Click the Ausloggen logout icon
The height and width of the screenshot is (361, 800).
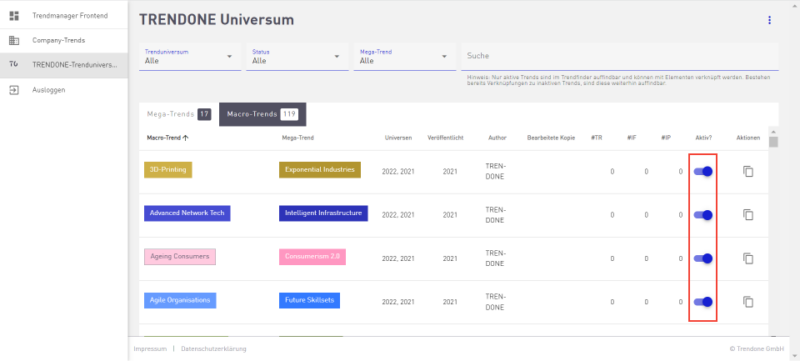[x=14, y=90]
